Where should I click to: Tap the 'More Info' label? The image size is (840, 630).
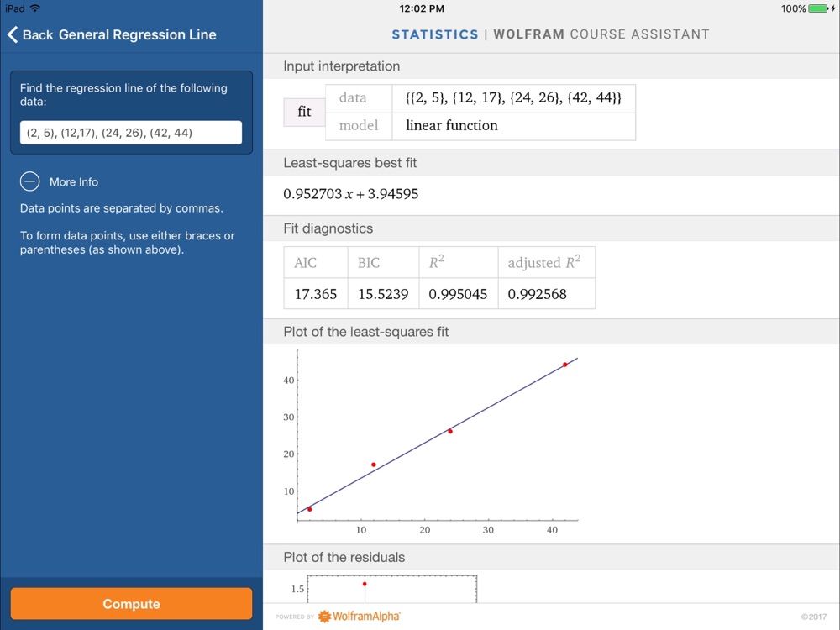pyautogui.click(x=74, y=181)
